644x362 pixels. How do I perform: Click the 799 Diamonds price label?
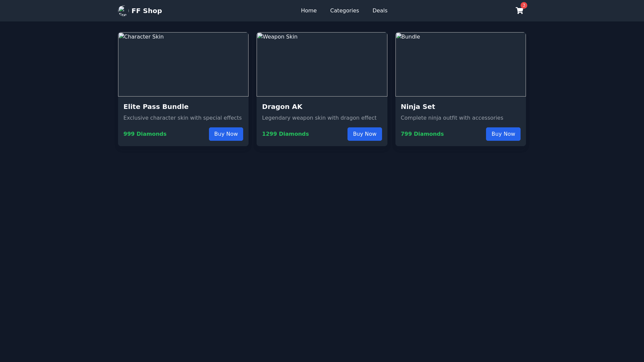(x=422, y=134)
